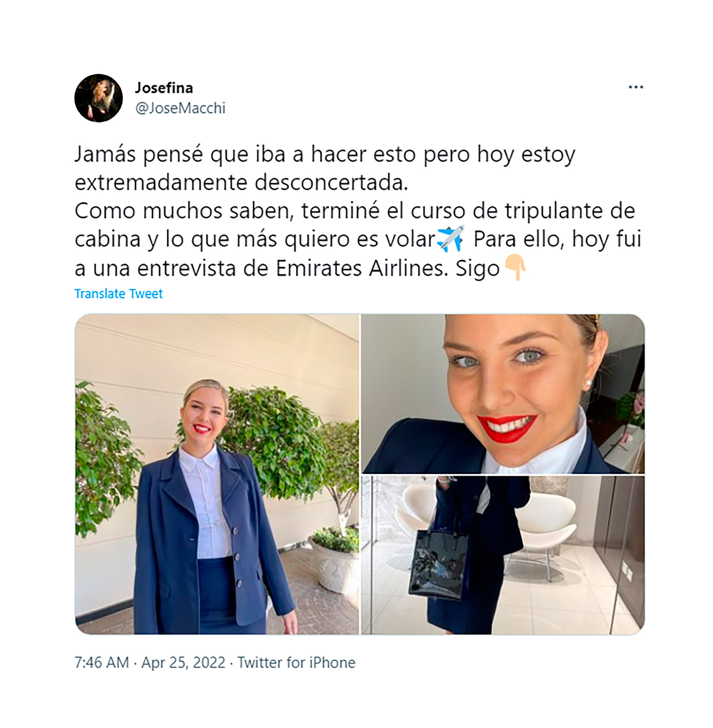Click the Translate Tweet link
The height and width of the screenshot is (728, 713).
pyautogui.click(x=118, y=293)
